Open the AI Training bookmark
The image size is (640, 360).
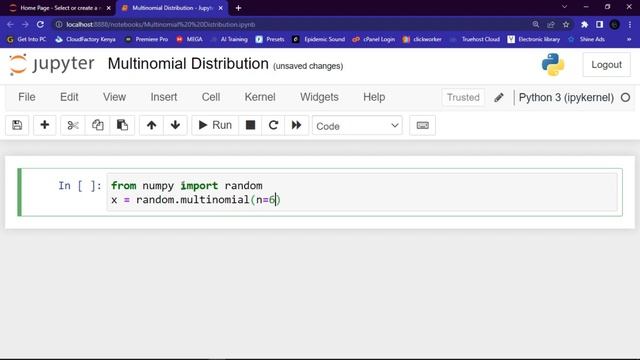click(229, 39)
